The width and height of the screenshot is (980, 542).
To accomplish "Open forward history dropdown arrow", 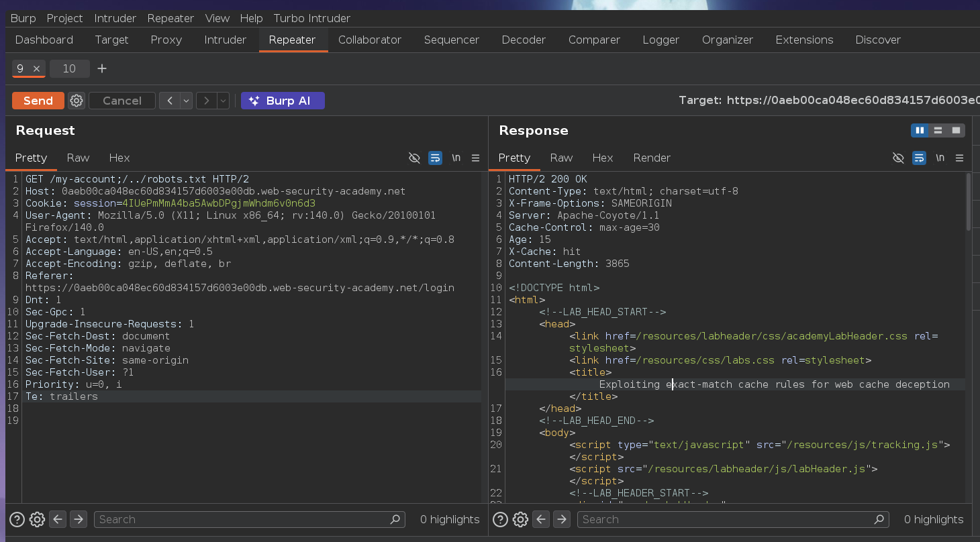I will pos(224,101).
